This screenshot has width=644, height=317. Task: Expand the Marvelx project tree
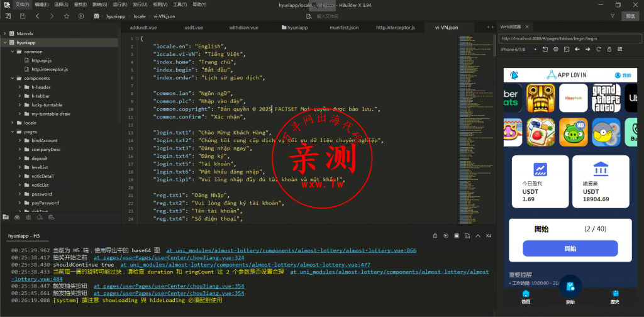pyautogui.click(x=5, y=33)
